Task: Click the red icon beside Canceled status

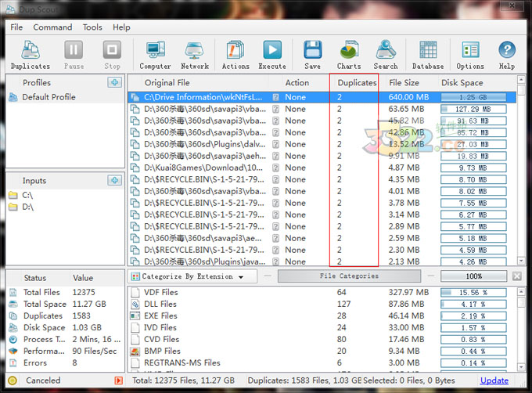Action: click(118, 380)
